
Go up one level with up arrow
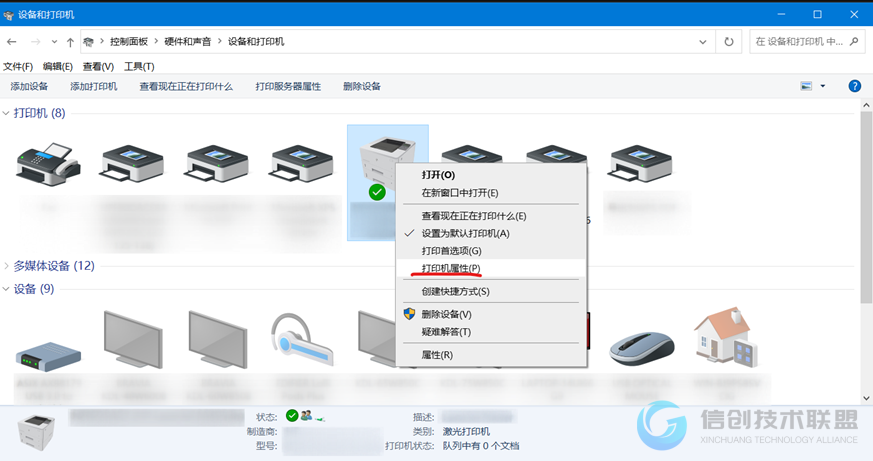70,42
